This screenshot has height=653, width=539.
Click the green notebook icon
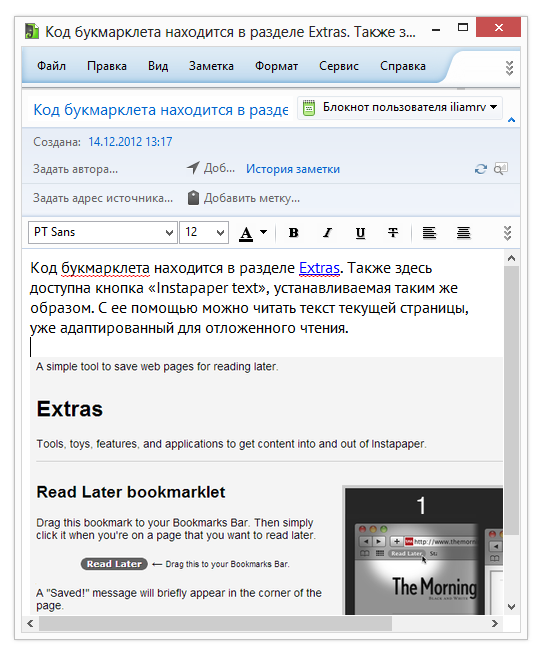pos(309,107)
